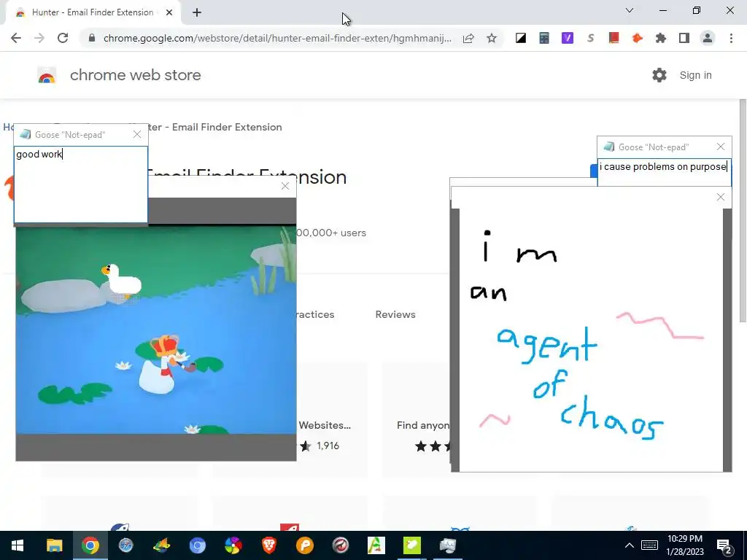
Task: Click the 'agent of chaos' drawing
Action: point(591,340)
